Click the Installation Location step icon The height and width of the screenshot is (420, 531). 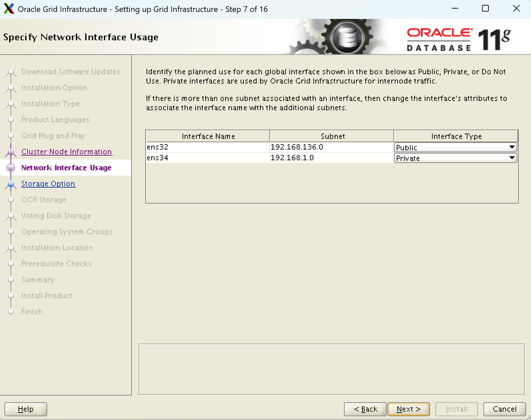pyautogui.click(x=11, y=249)
